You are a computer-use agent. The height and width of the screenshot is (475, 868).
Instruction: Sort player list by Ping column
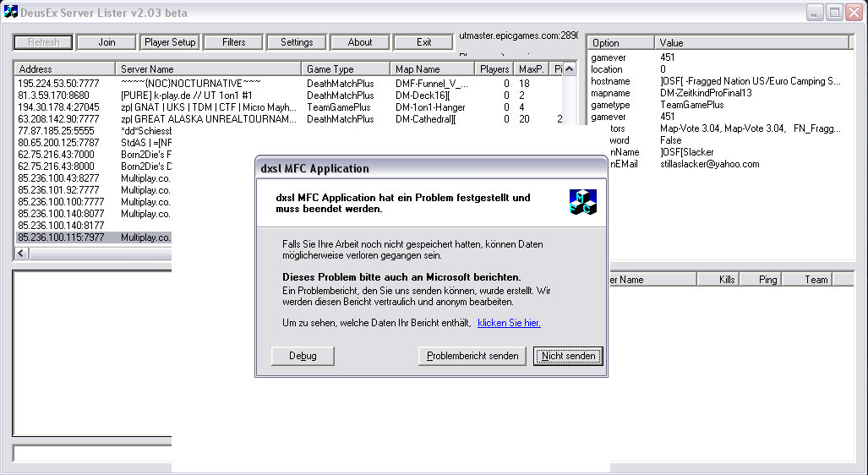pyautogui.click(x=760, y=280)
